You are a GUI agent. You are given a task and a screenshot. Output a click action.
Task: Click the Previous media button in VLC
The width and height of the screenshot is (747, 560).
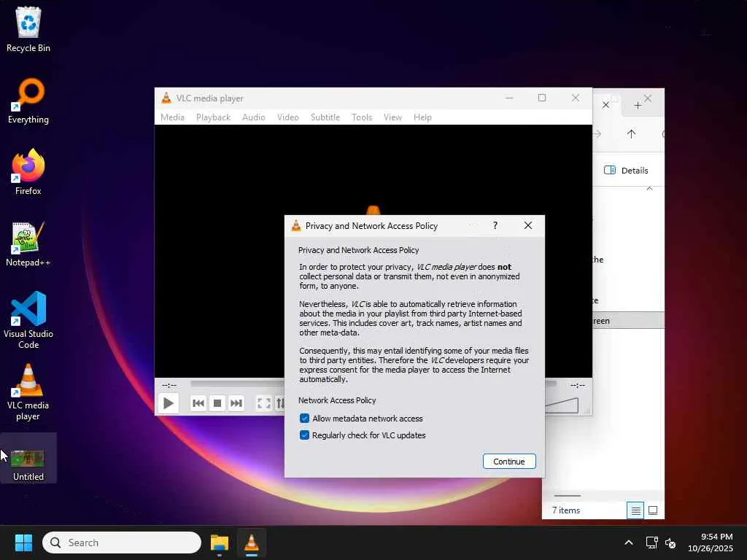click(x=198, y=403)
